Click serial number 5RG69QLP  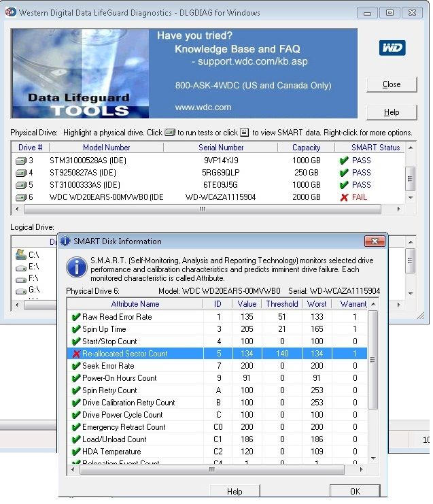click(x=221, y=173)
